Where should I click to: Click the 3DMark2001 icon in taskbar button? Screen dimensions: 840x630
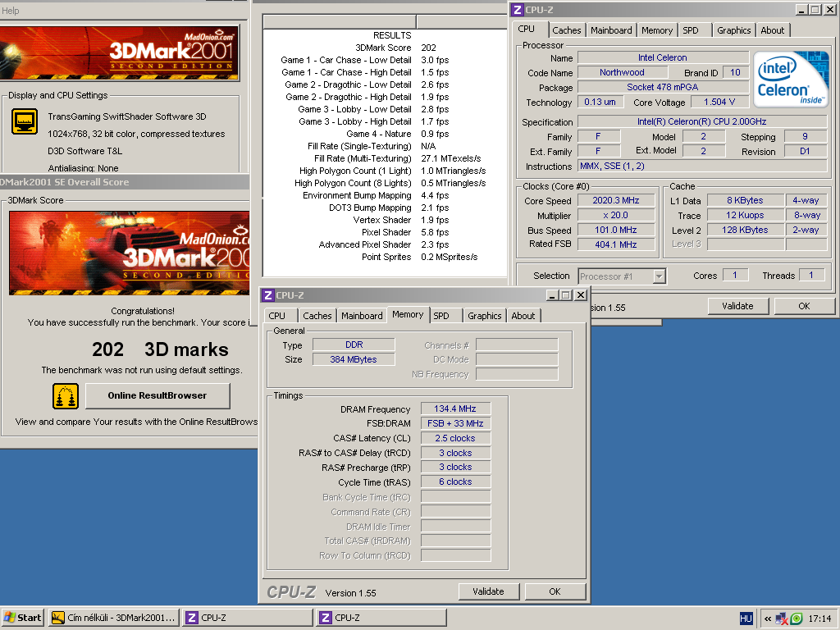tap(58, 618)
